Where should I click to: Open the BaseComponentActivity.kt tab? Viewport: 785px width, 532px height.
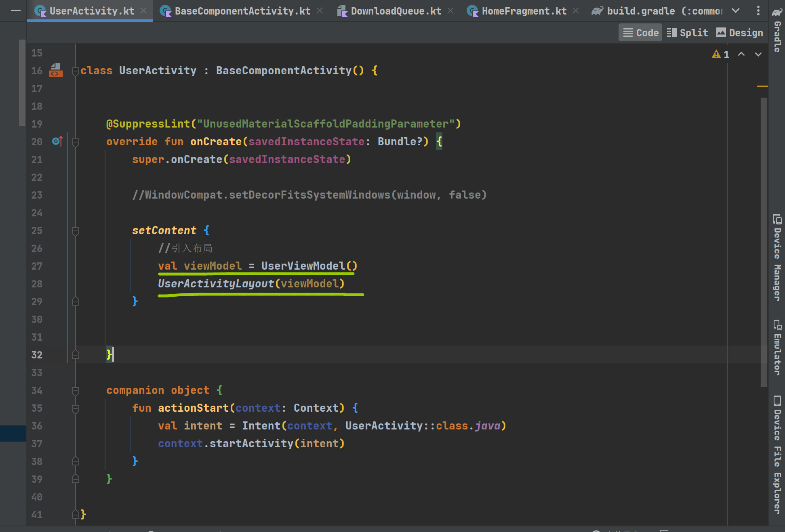[242, 11]
